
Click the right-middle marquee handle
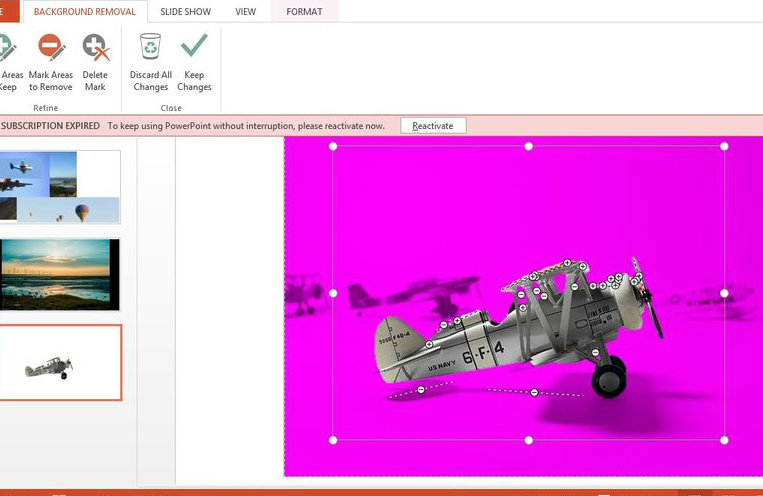point(724,293)
